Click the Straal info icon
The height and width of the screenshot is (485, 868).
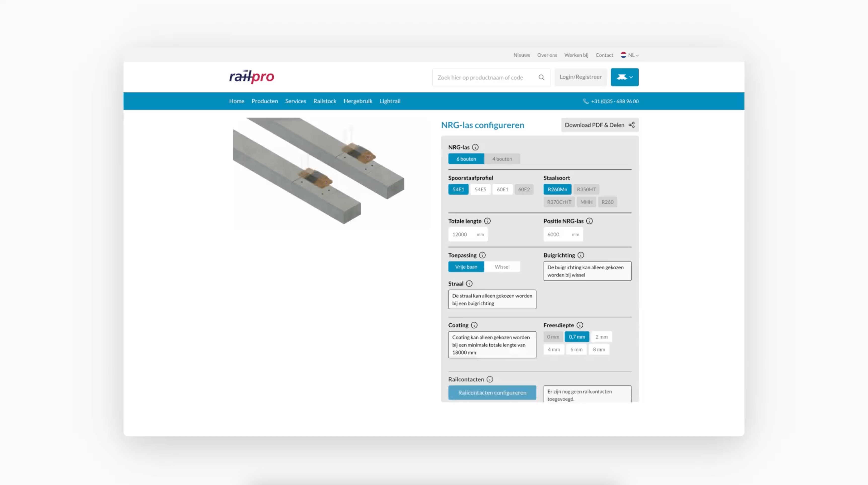(x=469, y=284)
